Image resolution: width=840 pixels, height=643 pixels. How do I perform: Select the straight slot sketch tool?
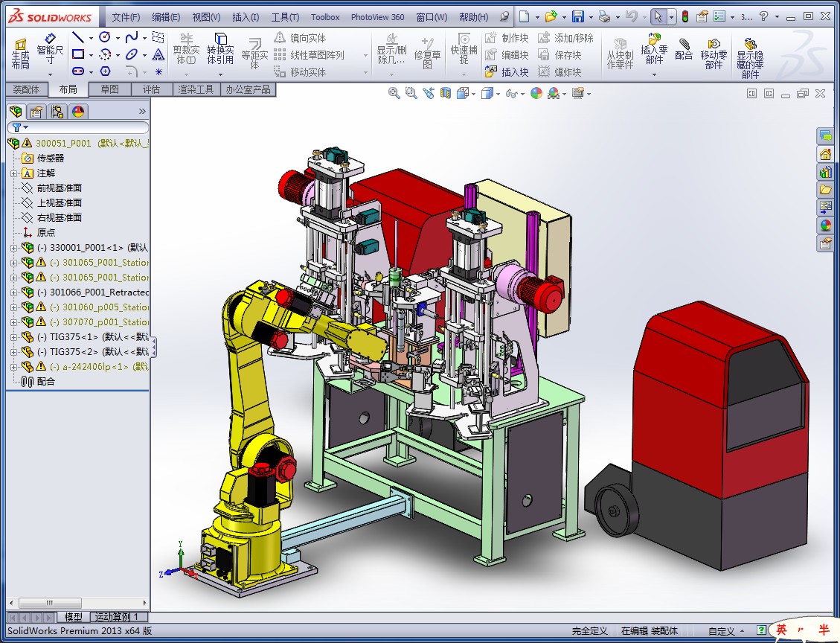pos(78,71)
